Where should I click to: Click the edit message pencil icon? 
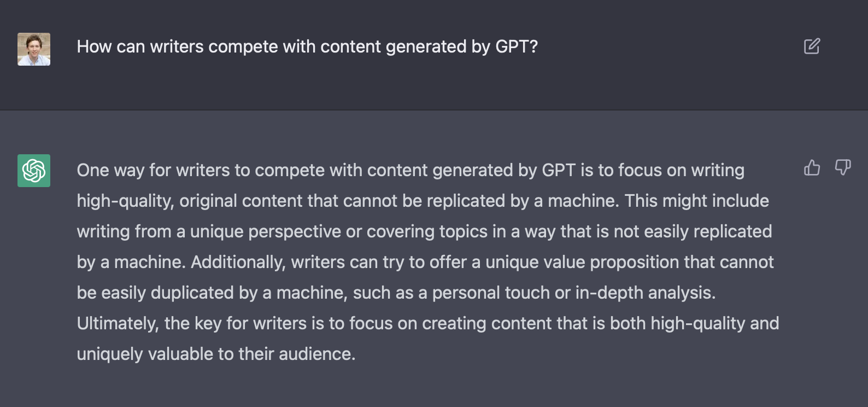point(812,46)
